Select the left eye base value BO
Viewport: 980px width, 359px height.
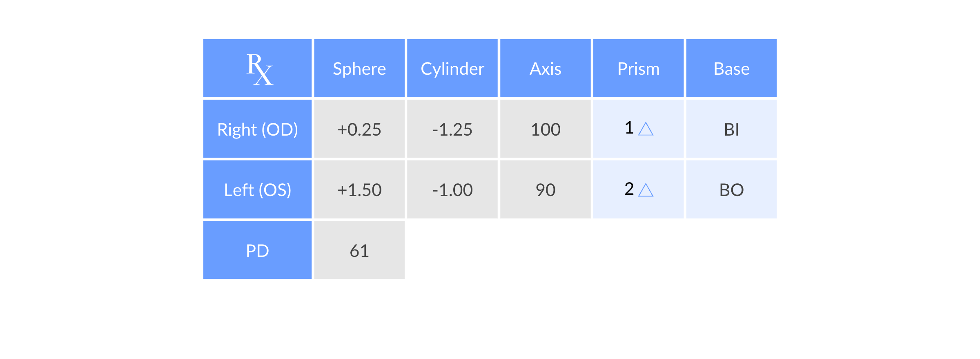pos(731,190)
